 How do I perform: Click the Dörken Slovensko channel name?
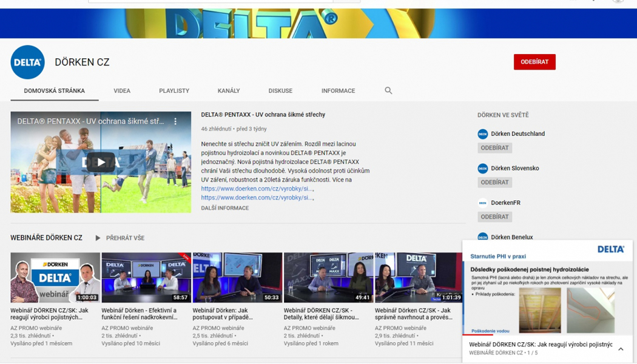514,168
